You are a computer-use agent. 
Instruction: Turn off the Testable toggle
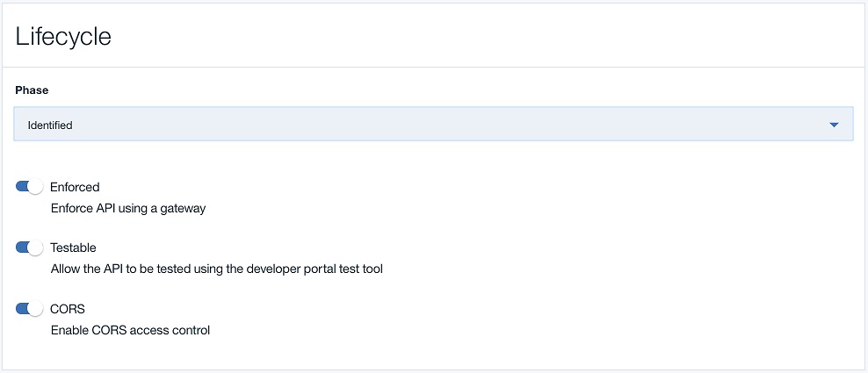[x=30, y=247]
